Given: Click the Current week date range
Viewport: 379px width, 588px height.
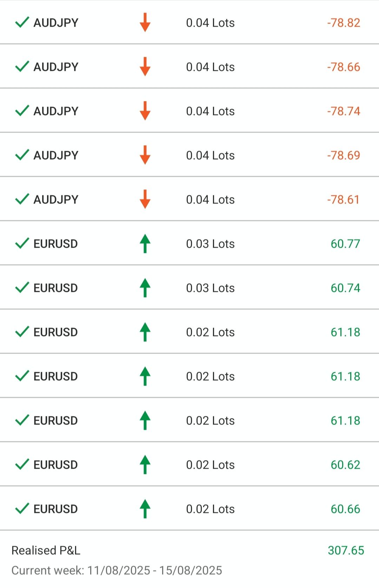Looking at the screenshot, I should [117, 570].
